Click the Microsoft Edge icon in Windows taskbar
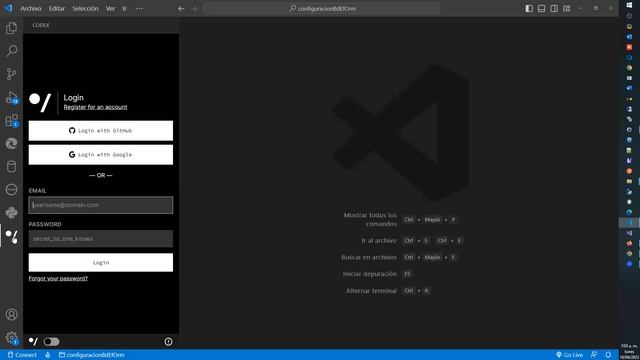Viewport: 640px width, 360px height. [x=629, y=212]
